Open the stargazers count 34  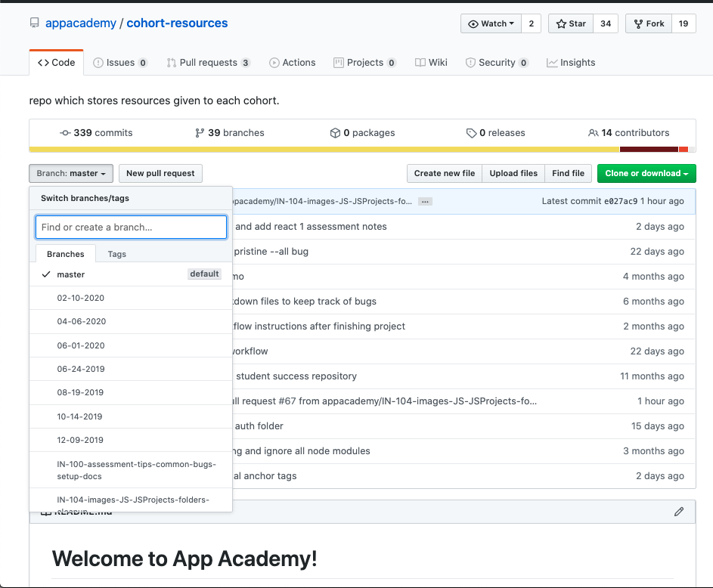(x=606, y=23)
